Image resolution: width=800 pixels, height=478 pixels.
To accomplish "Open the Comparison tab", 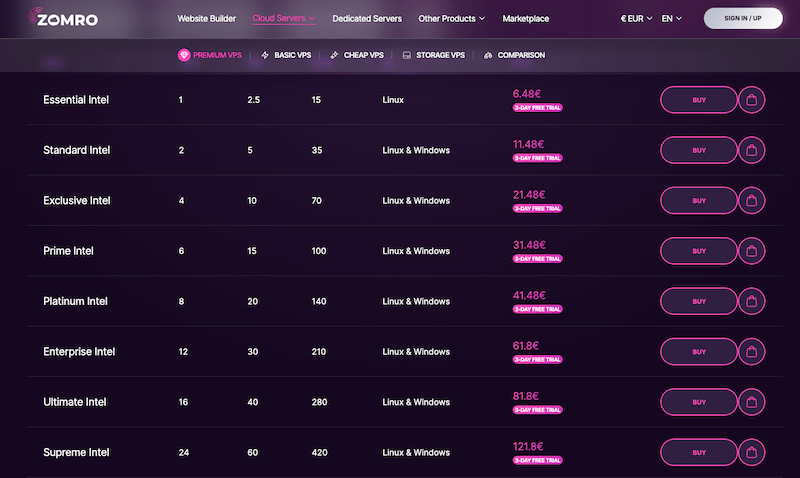I will [514, 55].
